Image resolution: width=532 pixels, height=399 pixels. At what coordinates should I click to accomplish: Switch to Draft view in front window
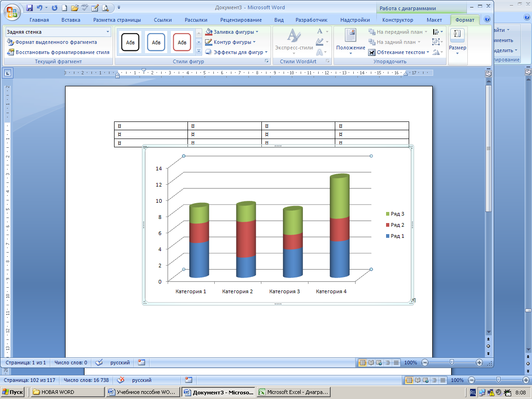point(396,363)
